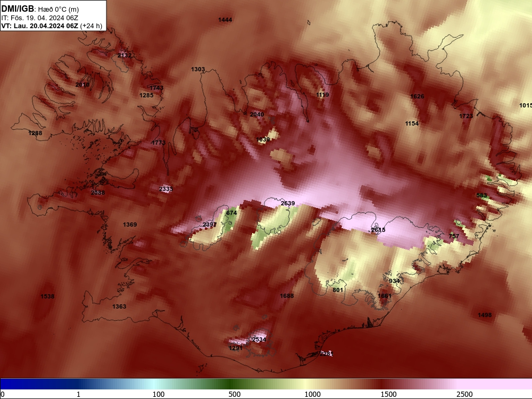532x399 pixels.
Task: Select the 1285 map value
Action: click(x=146, y=95)
